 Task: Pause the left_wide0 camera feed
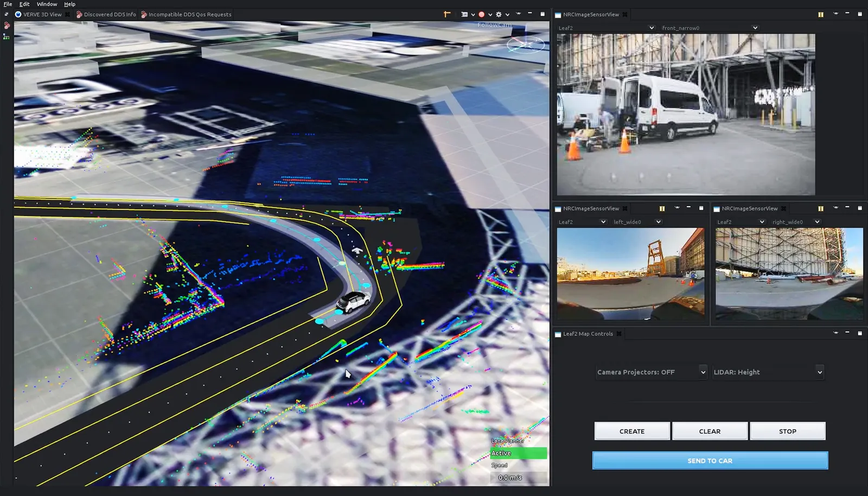click(662, 208)
